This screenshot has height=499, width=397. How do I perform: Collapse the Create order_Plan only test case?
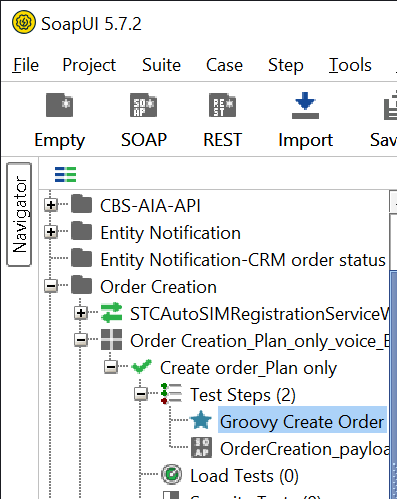coord(111,367)
